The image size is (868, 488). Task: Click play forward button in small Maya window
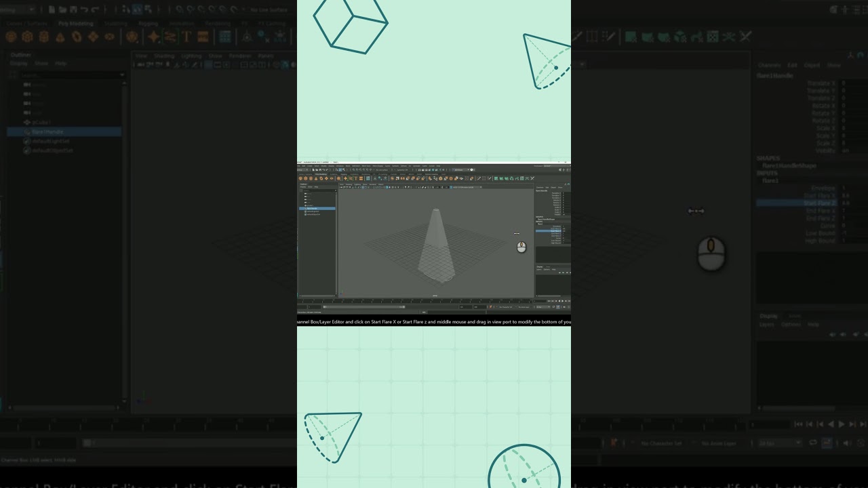[x=562, y=301]
